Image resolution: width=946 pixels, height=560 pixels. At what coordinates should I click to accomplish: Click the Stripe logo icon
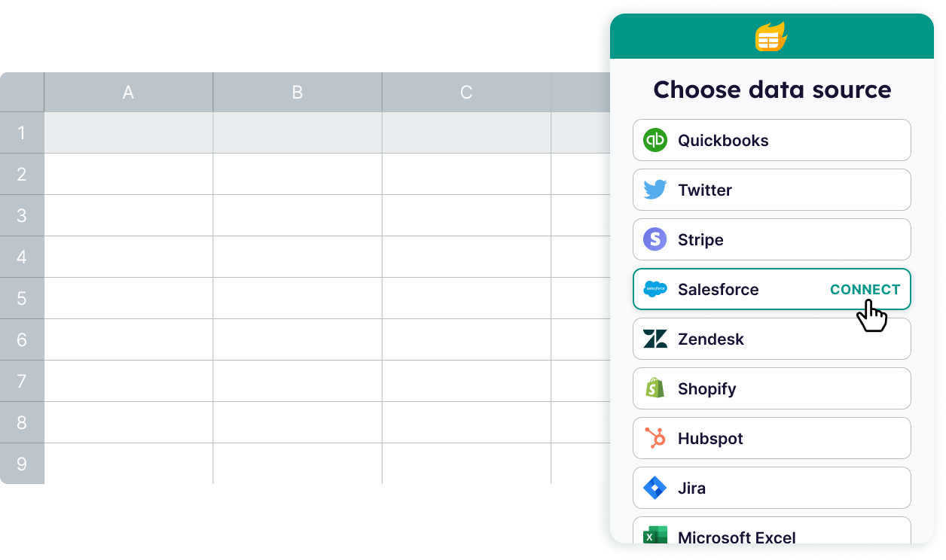pos(655,239)
